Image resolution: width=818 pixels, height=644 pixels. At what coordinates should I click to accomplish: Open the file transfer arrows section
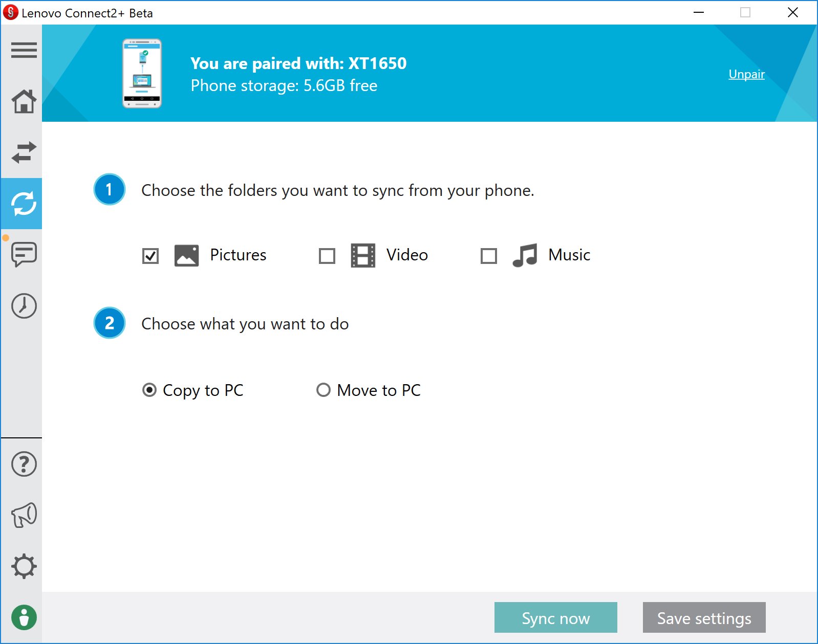pyautogui.click(x=24, y=152)
